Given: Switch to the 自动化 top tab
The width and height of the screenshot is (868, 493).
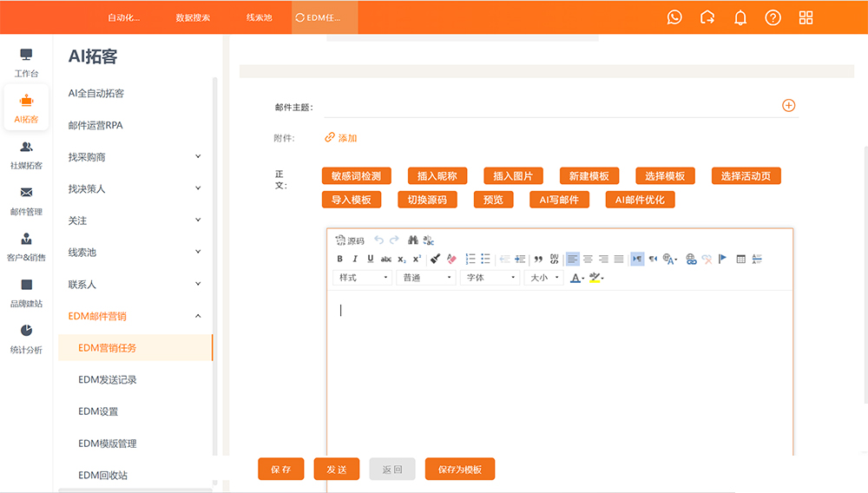Looking at the screenshot, I should coord(123,17).
